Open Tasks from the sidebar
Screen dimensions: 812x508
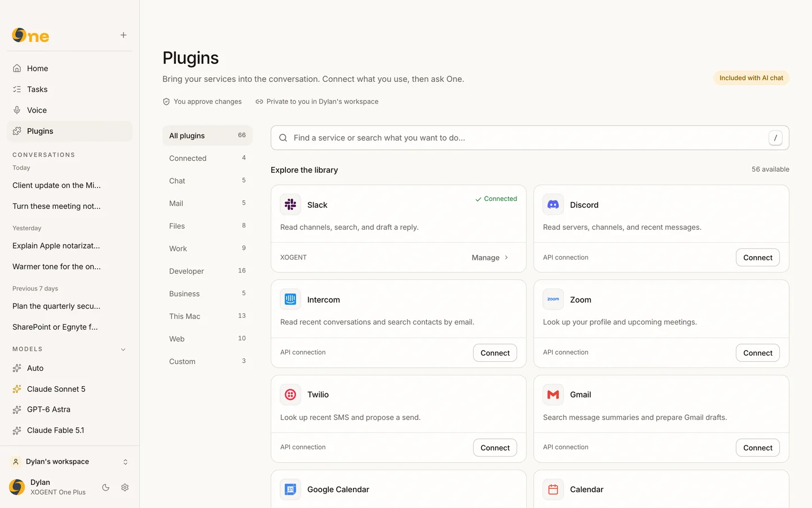tap(69, 89)
